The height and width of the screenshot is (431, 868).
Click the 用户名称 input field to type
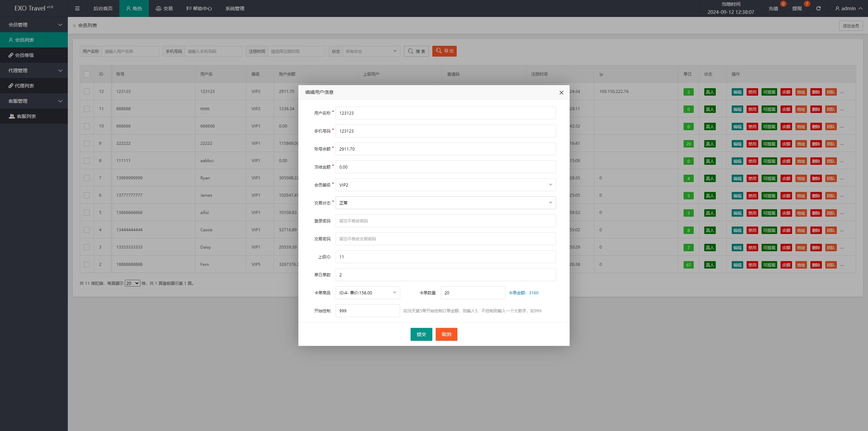coord(446,113)
